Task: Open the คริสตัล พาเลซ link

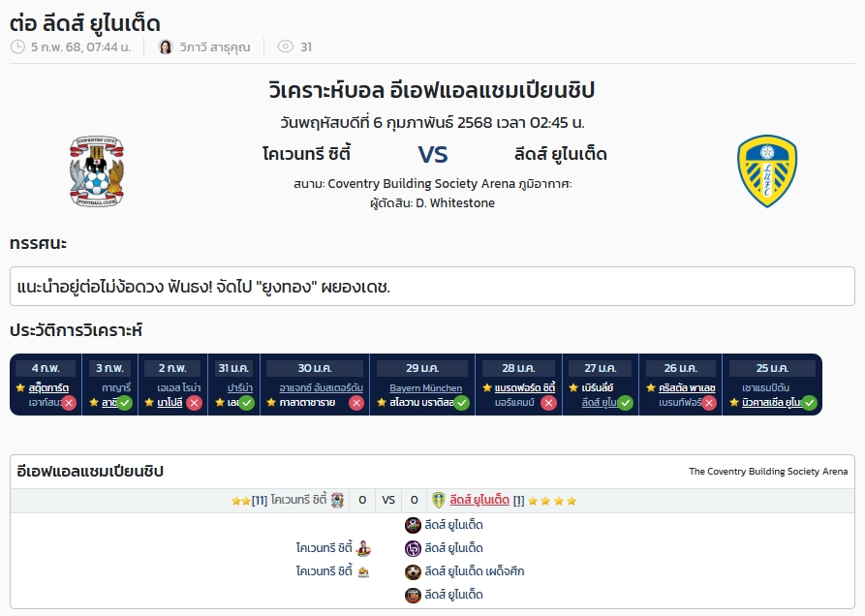Action: [687, 387]
